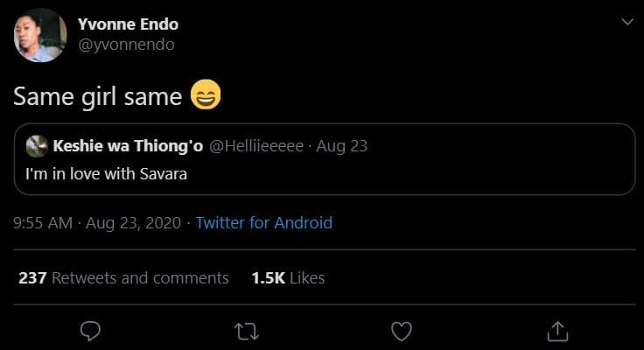Show the 1.5K Likes list
Image resolution: width=644 pixels, height=350 pixels.
coord(288,278)
